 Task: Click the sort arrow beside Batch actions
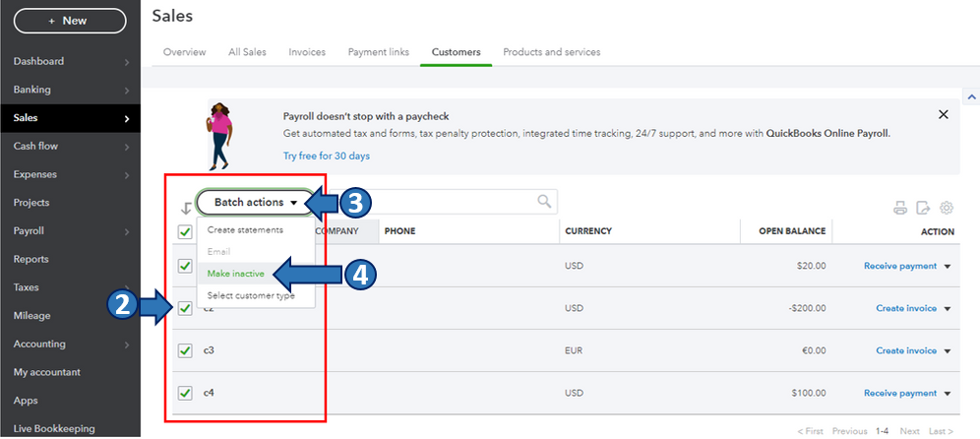[185, 208]
